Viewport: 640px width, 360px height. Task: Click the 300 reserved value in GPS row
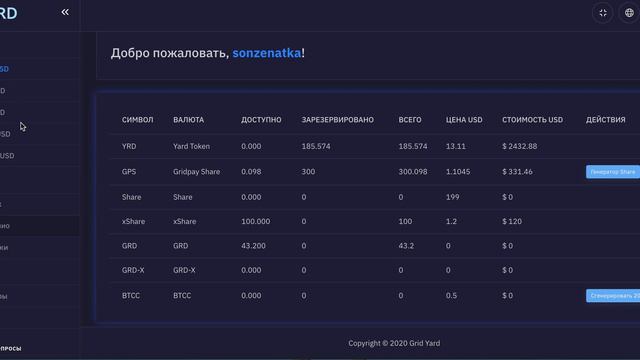[x=308, y=172]
